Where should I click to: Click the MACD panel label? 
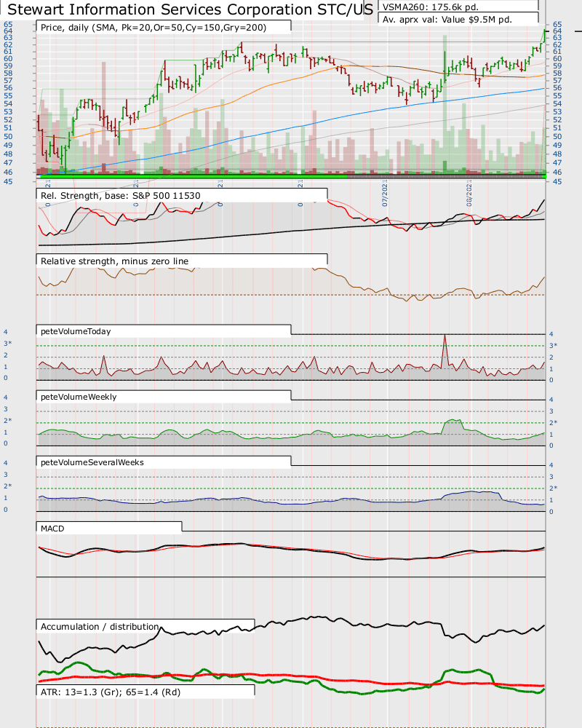click(x=52, y=529)
